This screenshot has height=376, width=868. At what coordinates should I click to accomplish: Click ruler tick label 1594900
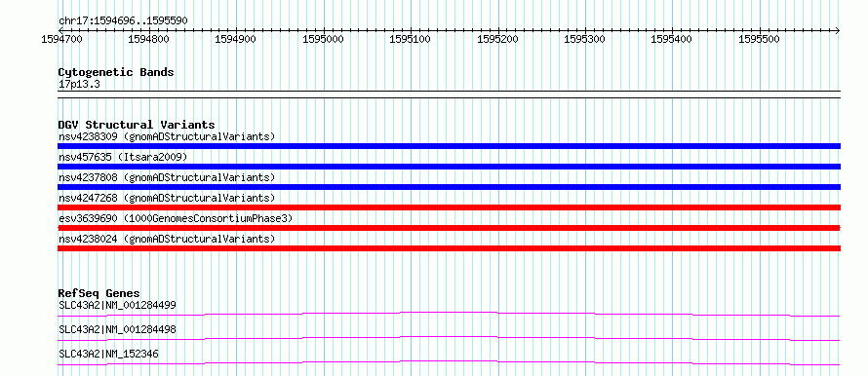coord(235,40)
